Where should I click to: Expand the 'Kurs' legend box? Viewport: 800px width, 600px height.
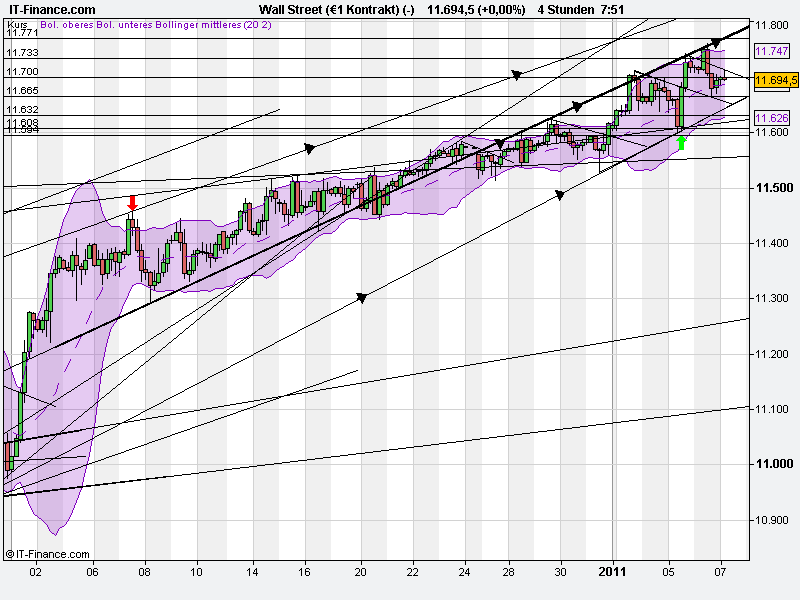click(17, 28)
